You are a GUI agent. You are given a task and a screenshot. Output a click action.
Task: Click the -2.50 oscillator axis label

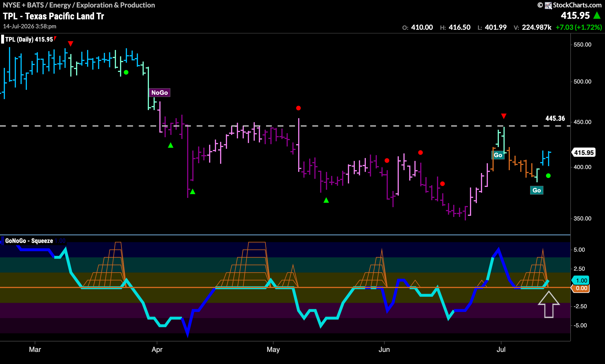580,307
